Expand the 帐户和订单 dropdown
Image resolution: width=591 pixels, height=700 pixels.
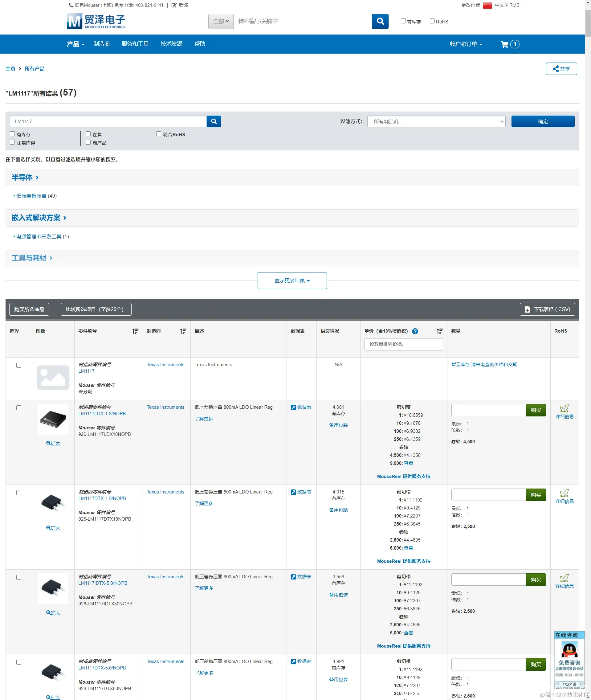[x=466, y=44]
